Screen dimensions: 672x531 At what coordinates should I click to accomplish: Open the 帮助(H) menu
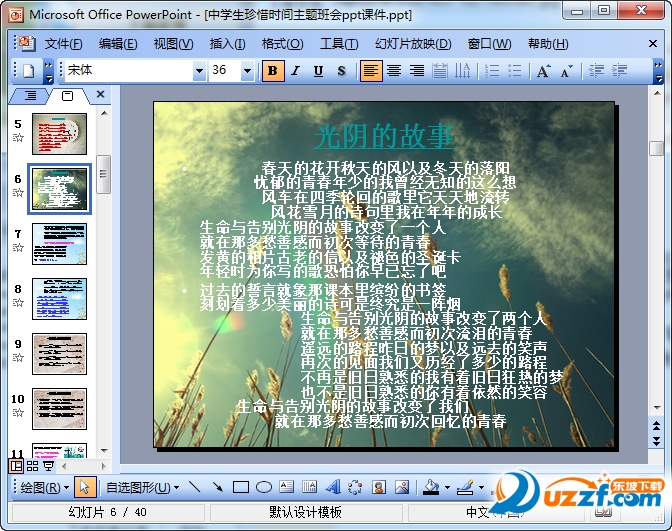pyautogui.click(x=548, y=44)
